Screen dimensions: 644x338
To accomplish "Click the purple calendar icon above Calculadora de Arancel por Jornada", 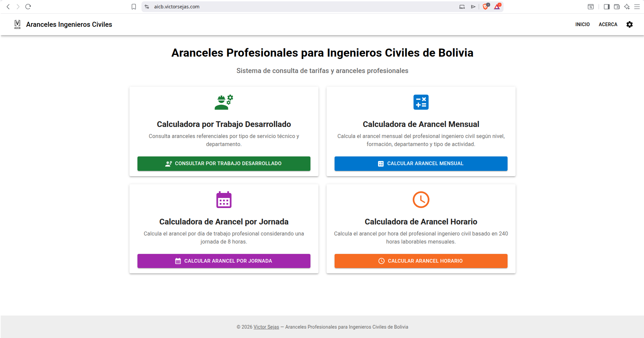I will (224, 200).
